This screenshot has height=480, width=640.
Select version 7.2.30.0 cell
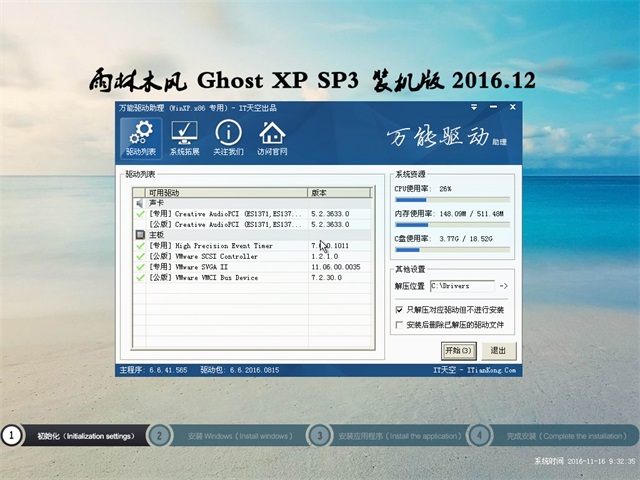(x=327, y=278)
